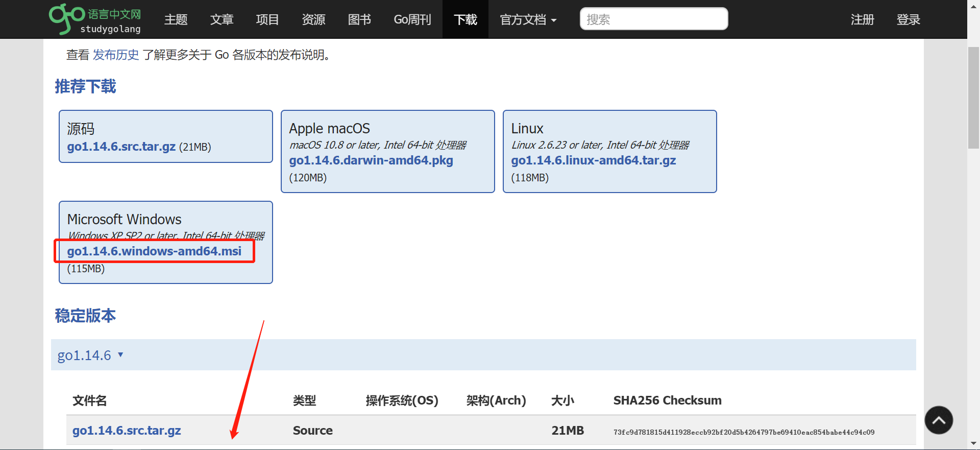This screenshot has height=450, width=980.
Task: Click the scrollbar down arrow
Action: point(973,443)
